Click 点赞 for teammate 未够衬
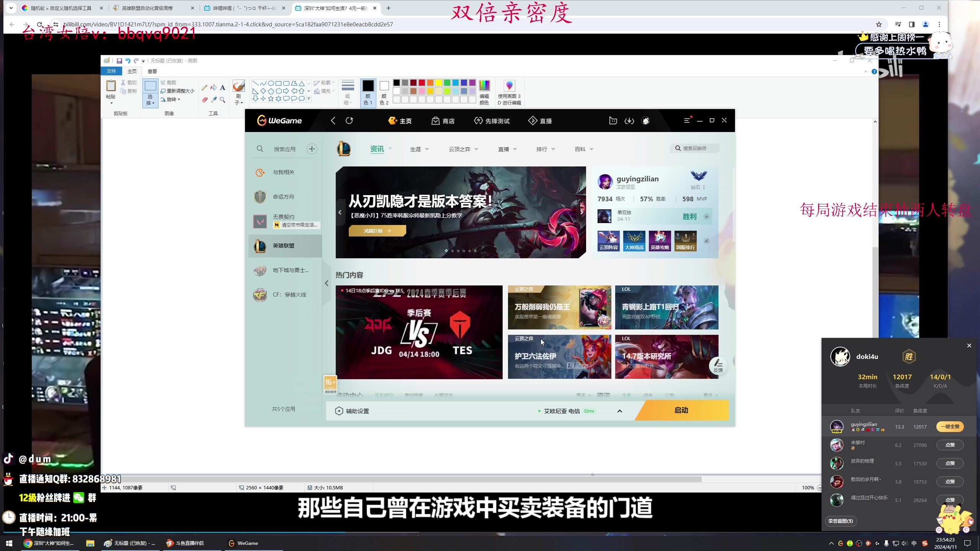 pyautogui.click(x=950, y=445)
